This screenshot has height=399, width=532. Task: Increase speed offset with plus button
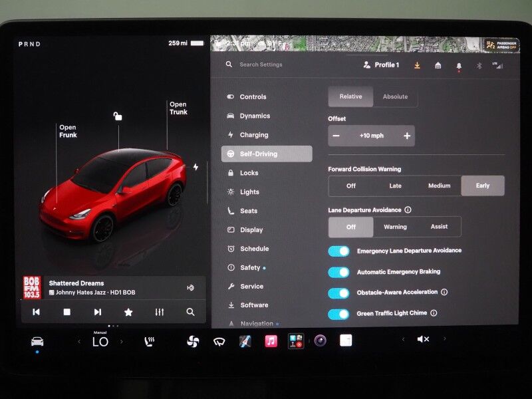(x=407, y=136)
